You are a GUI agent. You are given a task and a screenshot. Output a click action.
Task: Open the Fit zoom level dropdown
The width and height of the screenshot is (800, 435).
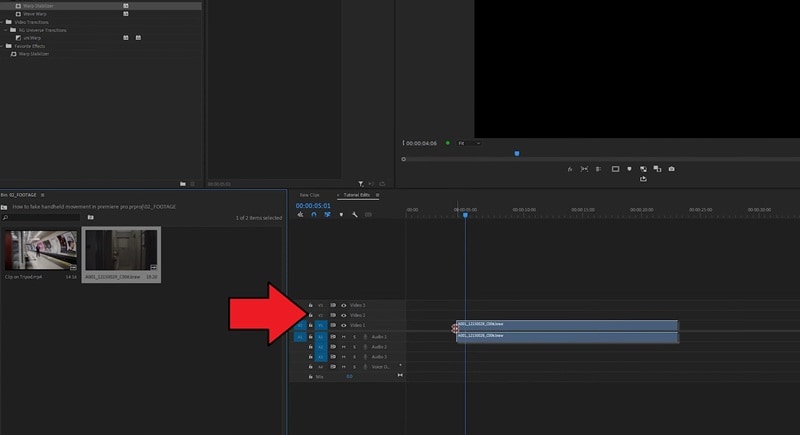(469, 143)
